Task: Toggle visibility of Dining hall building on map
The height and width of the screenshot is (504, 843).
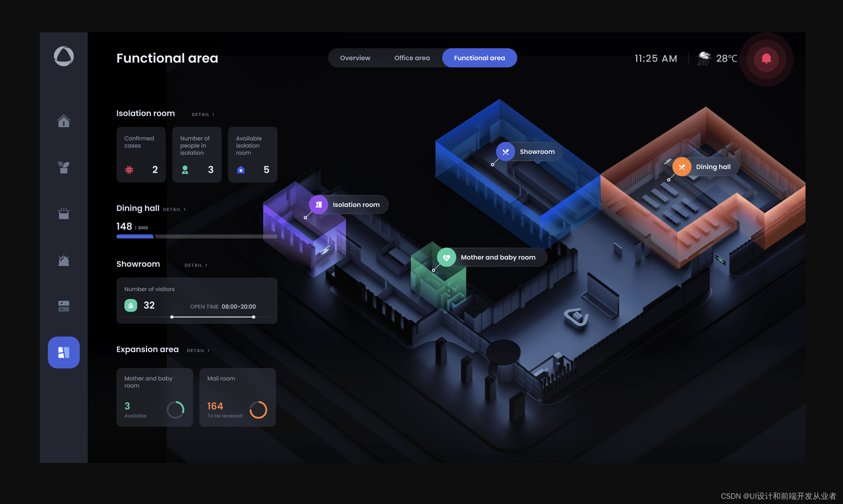Action: pos(682,167)
